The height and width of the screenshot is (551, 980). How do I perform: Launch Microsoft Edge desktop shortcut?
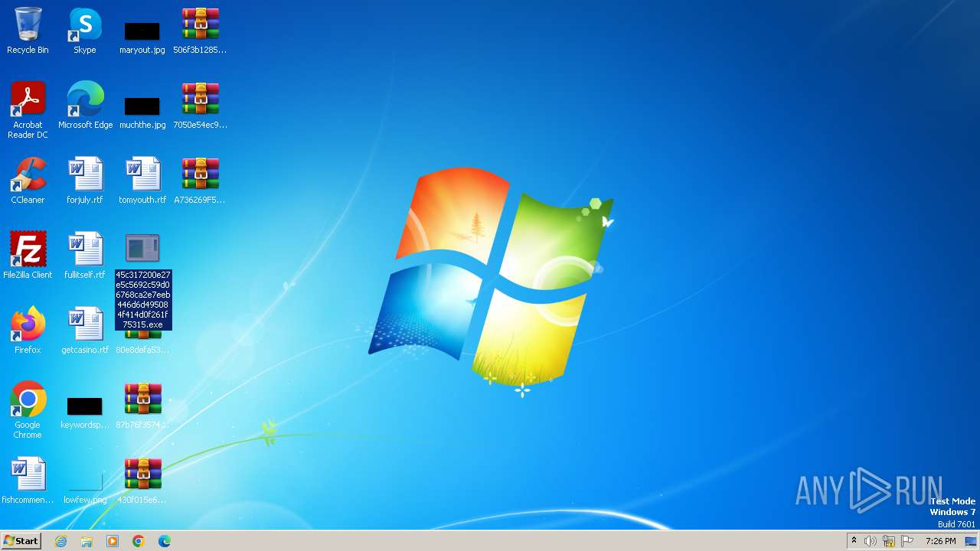pos(85,106)
